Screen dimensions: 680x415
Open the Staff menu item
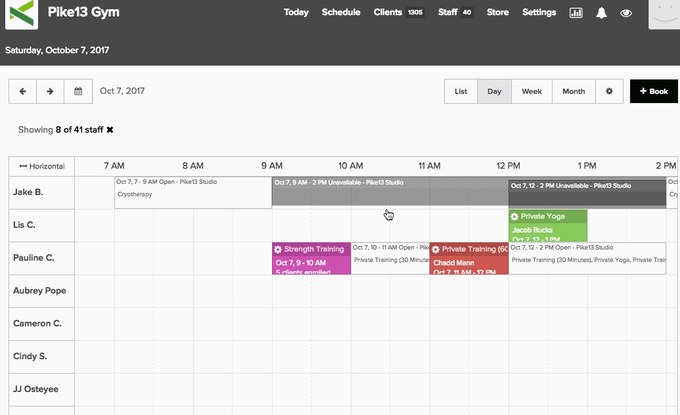pos(448,12)
